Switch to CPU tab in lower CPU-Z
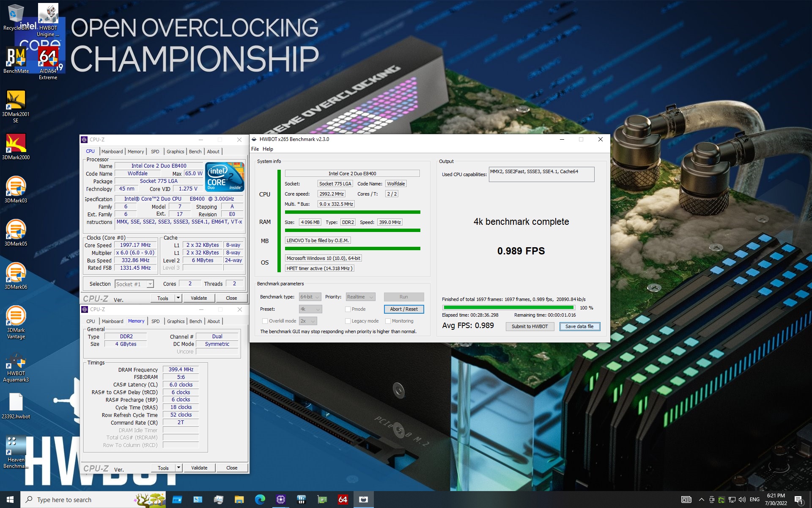This screenshot has height=508, width=812. pyautogui.click(x=91, y=321)
